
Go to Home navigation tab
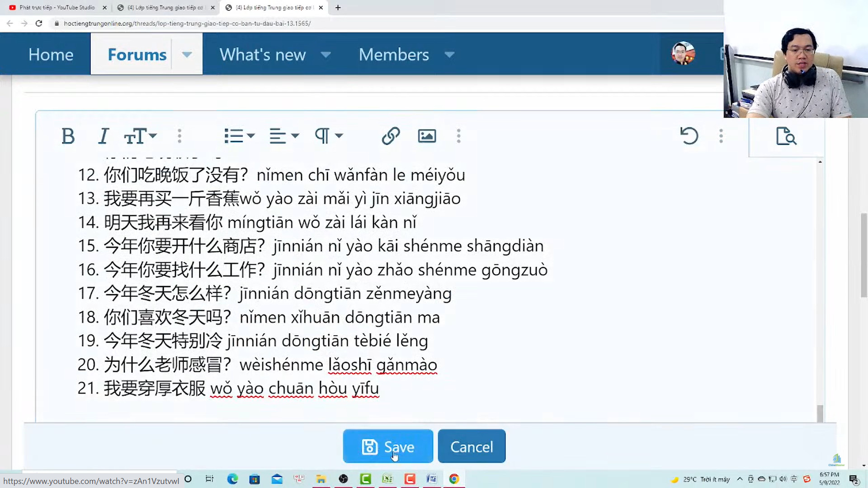[x=51, y=55]
